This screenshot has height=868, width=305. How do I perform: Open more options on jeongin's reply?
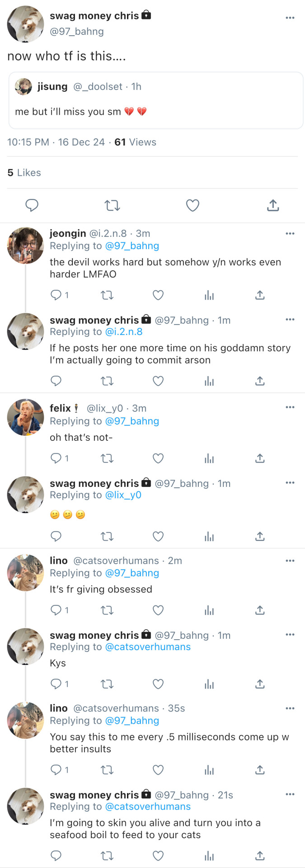(290, 233)
